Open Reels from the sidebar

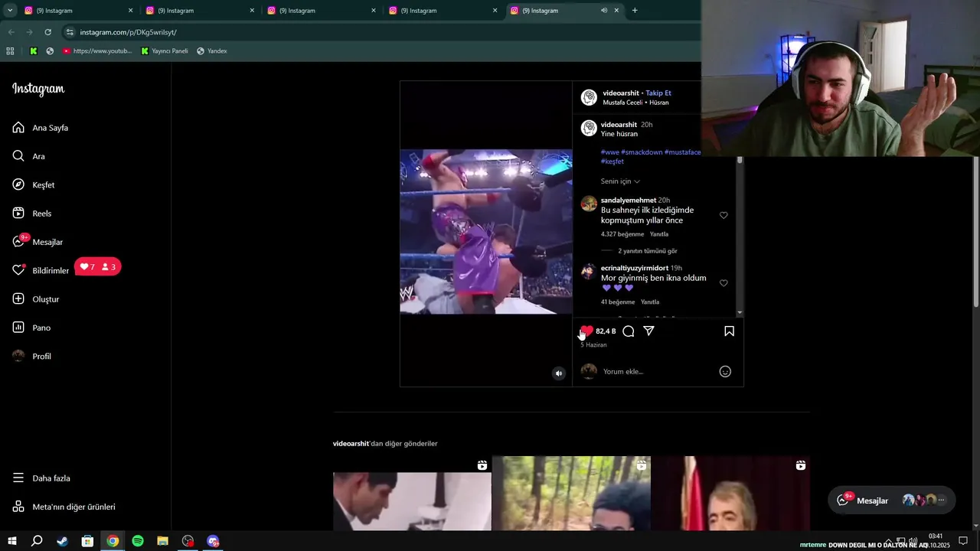[32, 214]
